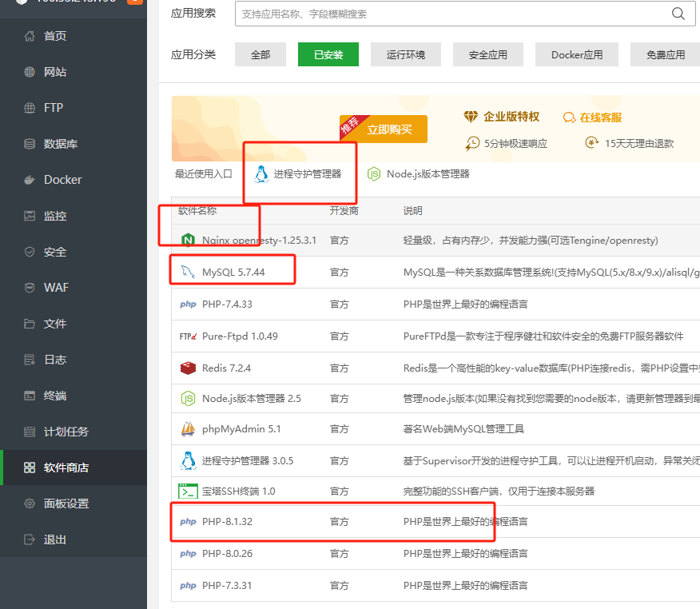700x609 pixels.
Task: Open Nginx openresty-1.25.3.1 entry
Action: pos(259,241)
